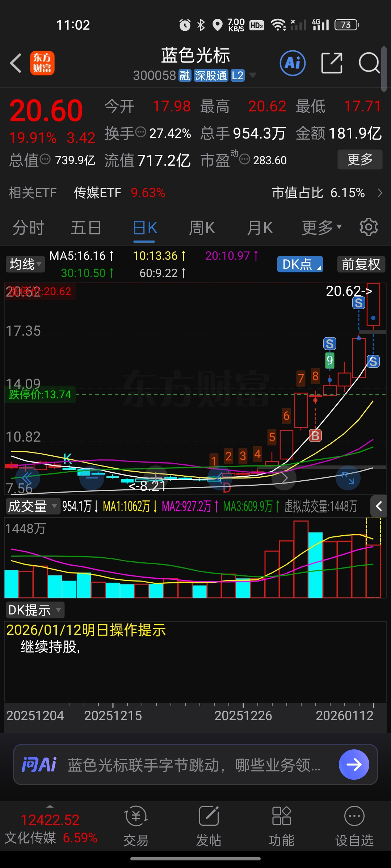Tap 换手 info smiley icon

140,132
